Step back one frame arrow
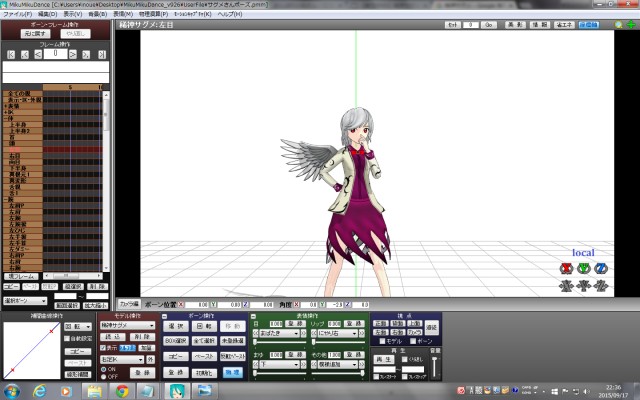This screenshot has height=400, width=640. [x=38, y=54]
